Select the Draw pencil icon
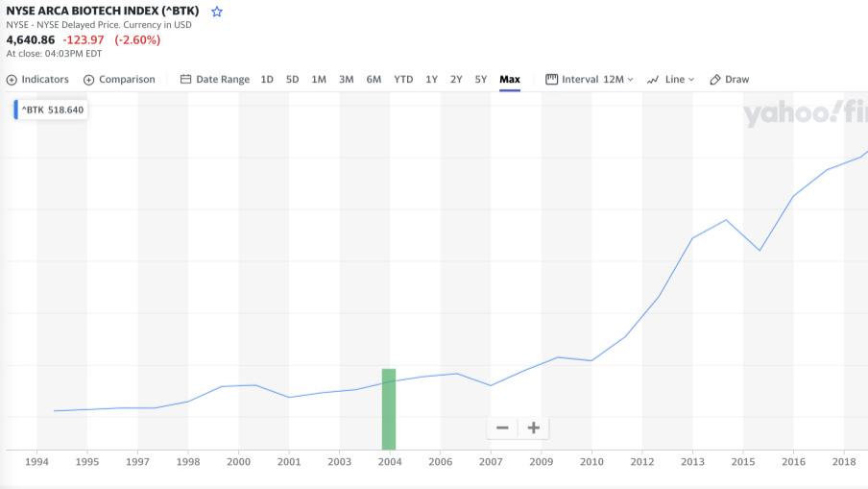The height and width of the screenshot is (489, 868). (x=715, y=80)
